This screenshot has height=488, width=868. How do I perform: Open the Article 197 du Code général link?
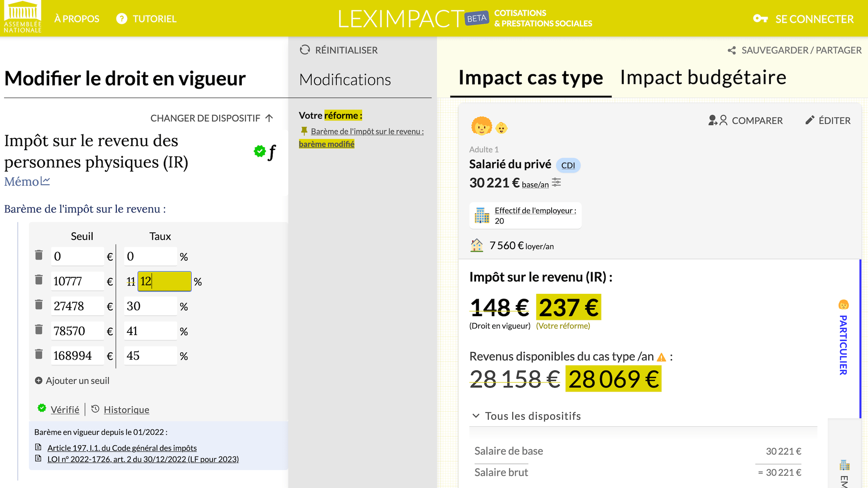coord(121,448)
